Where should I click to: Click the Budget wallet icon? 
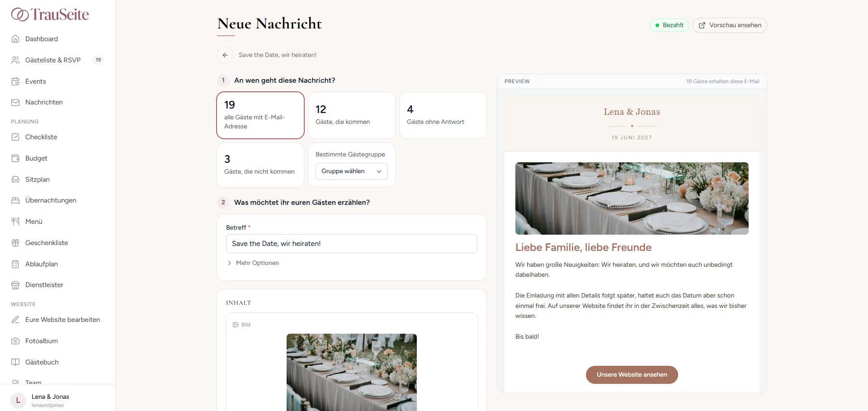point(15,158)
